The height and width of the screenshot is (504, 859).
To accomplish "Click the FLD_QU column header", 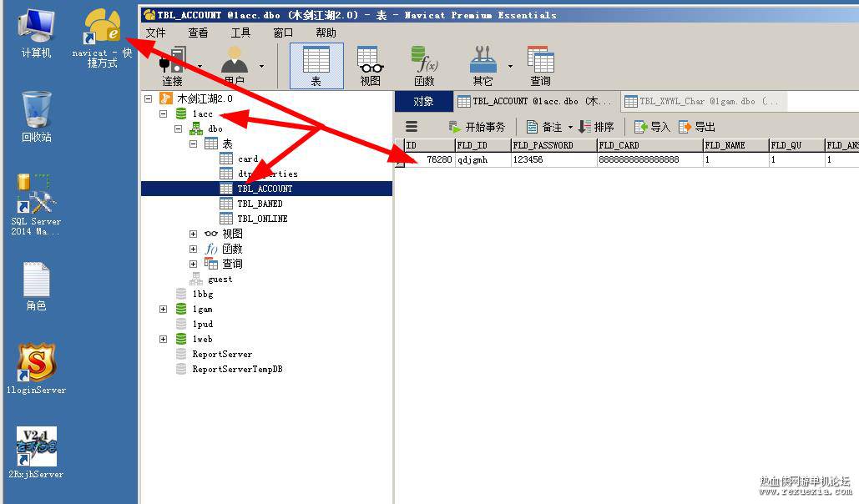I will coord(797,145).
